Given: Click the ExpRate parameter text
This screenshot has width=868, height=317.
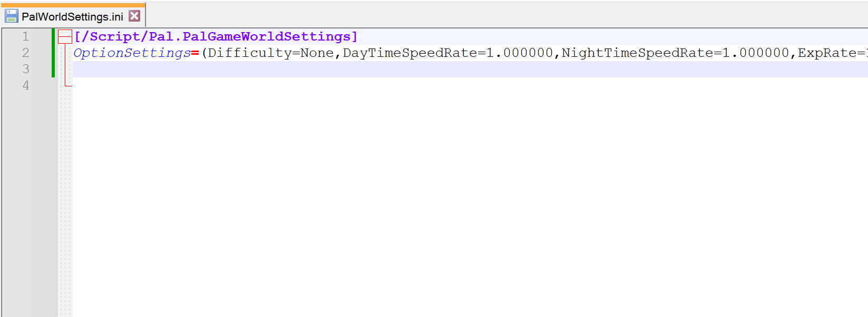Looking at the screenshot, I should 827,53.
